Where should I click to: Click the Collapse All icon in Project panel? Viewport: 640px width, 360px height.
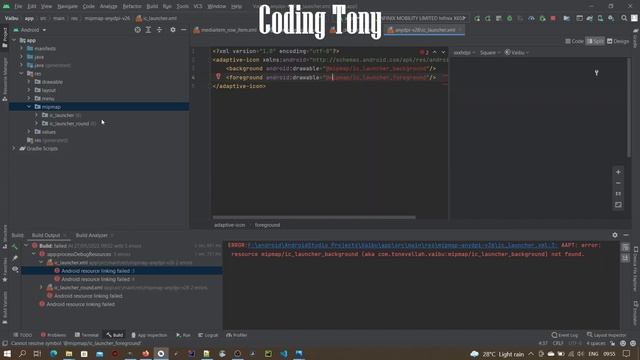coord(159,30)
